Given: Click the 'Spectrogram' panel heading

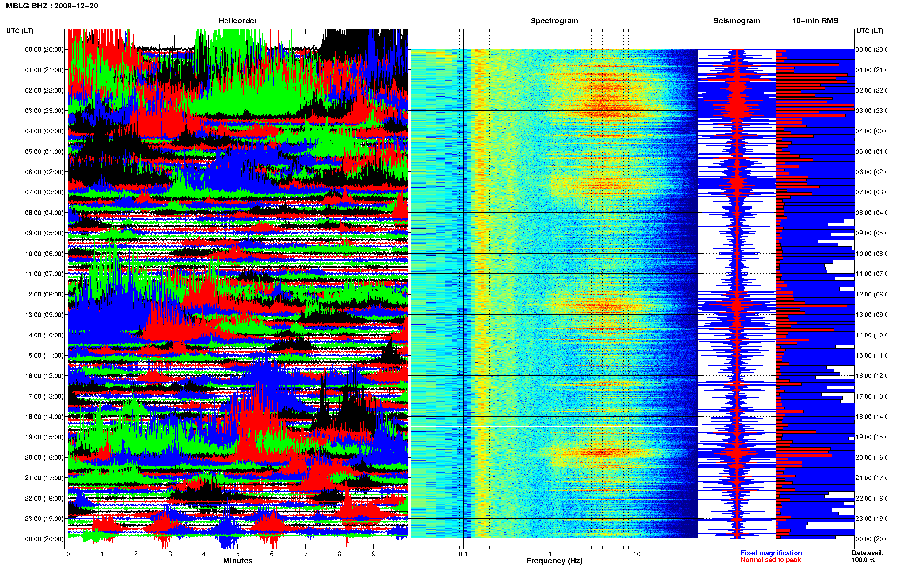Looking at the screenshot, I should 554,21.
